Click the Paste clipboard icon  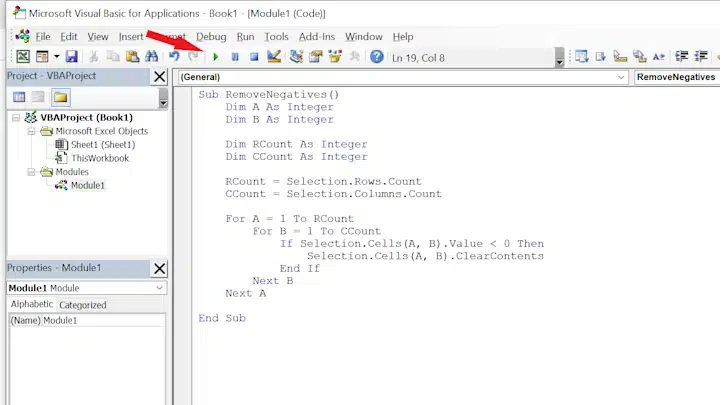coord(132,56)
